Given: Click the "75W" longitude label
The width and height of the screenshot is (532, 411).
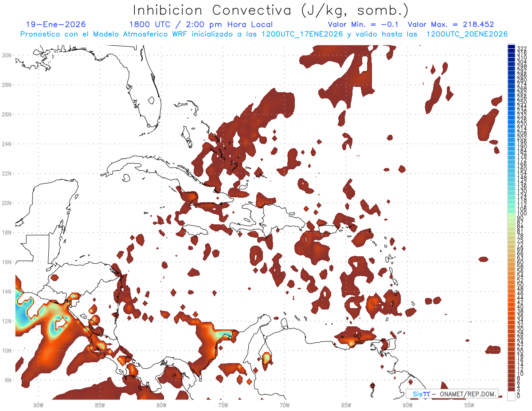Looking at the screenshot, I should [x=223, y=405].
